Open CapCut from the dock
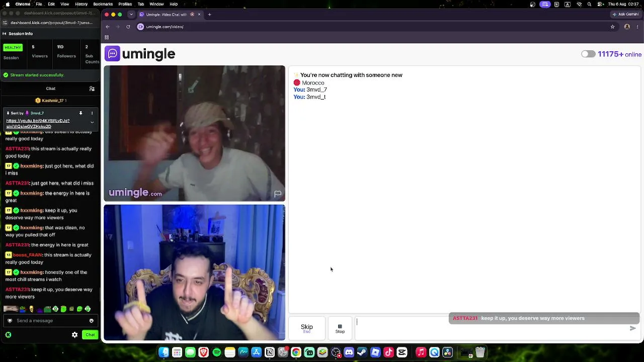The image size is (644, 362). point(402,352)
